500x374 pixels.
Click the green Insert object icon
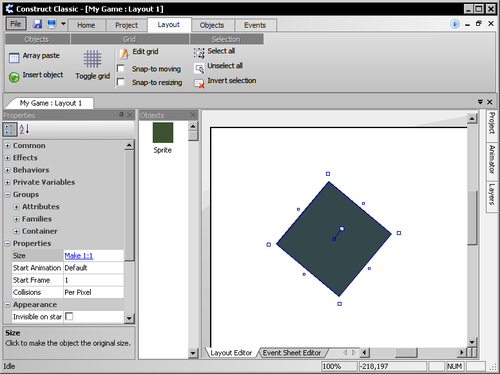click(x=14, y=77)
